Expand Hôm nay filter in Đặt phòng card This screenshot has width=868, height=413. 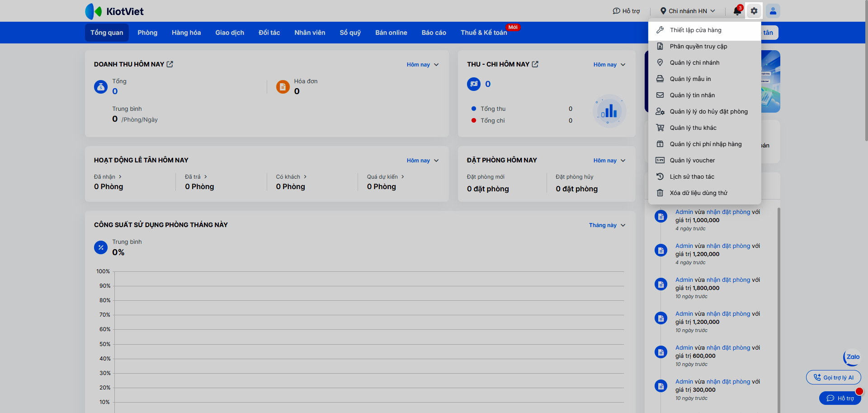point(609,161)
